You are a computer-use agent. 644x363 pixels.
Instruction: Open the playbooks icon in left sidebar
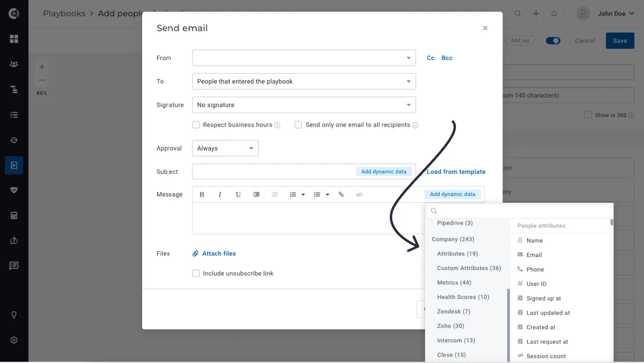coord(14,166)
